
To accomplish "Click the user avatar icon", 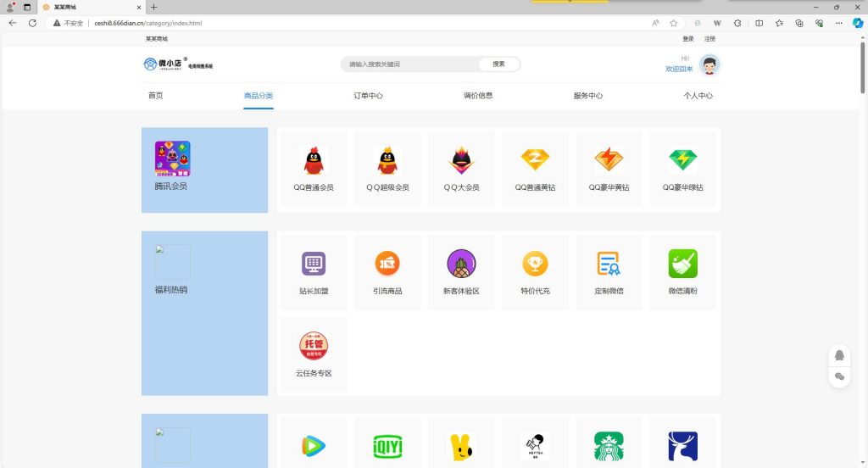I will pos(709,64).
